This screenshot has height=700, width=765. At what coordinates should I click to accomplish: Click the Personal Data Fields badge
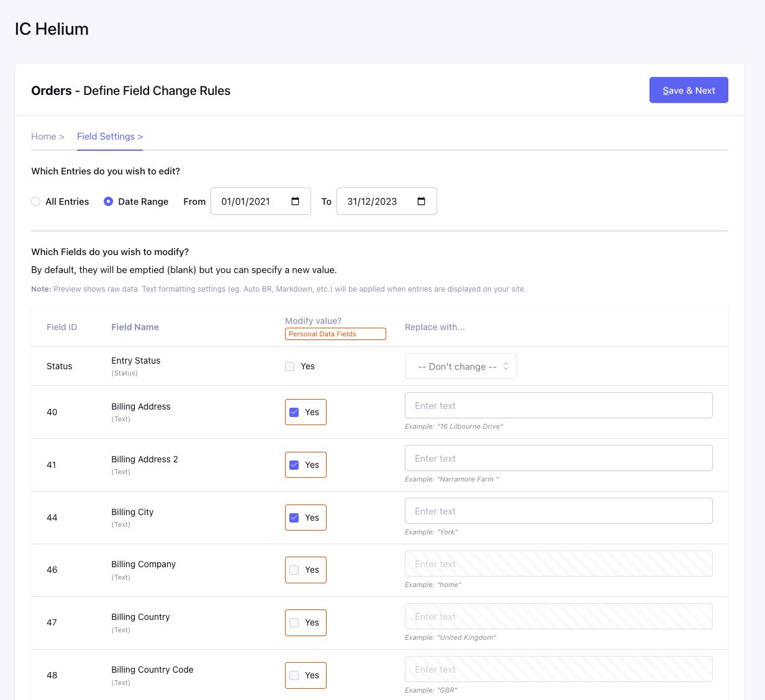335,334
